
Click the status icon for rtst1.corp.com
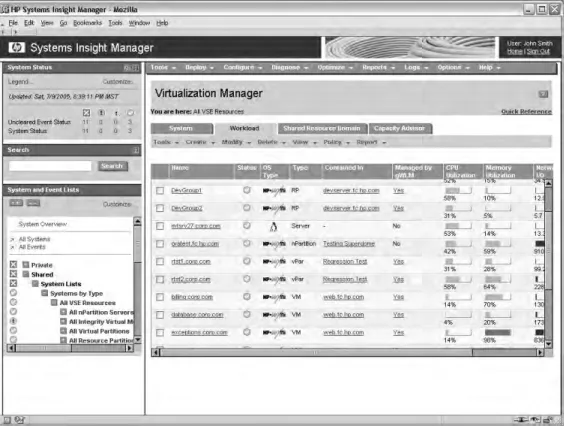247,261
